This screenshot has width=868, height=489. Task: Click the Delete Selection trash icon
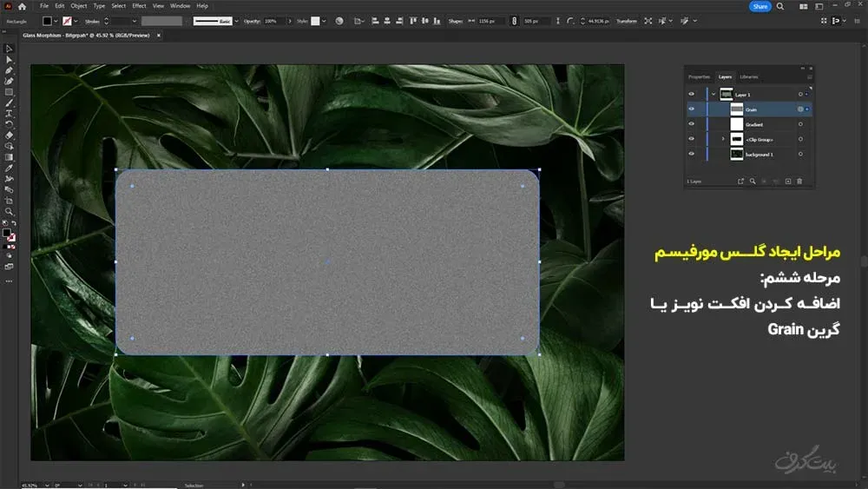[x=799, y=181]
